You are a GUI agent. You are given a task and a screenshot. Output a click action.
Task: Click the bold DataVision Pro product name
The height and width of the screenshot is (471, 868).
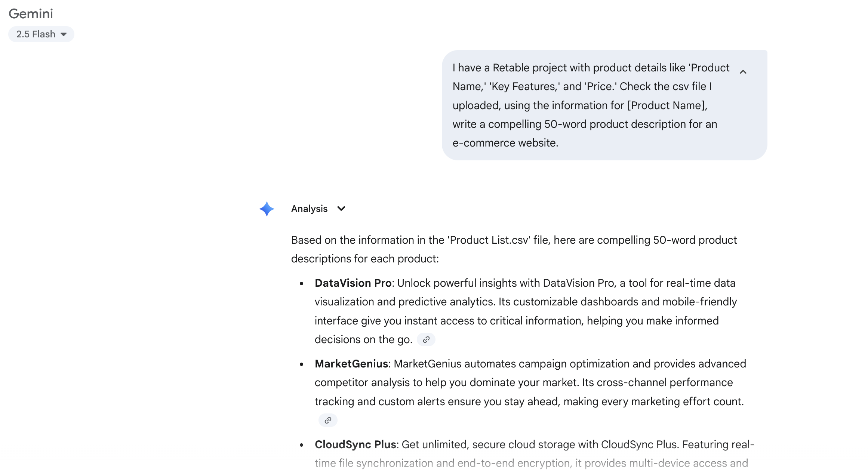coord(353,283)
